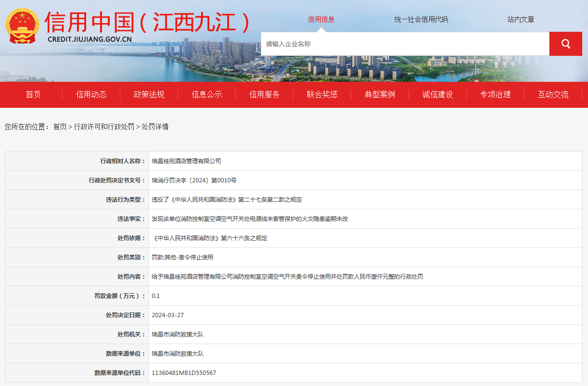Click the 处罚详情 breadcrumb text
The height and width of the screenshot is (386, 588).
(155, 127)
